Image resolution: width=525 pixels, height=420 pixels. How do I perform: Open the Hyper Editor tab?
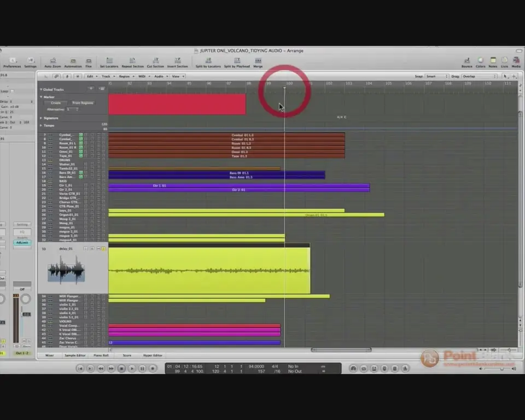click(x=153, y=355)
